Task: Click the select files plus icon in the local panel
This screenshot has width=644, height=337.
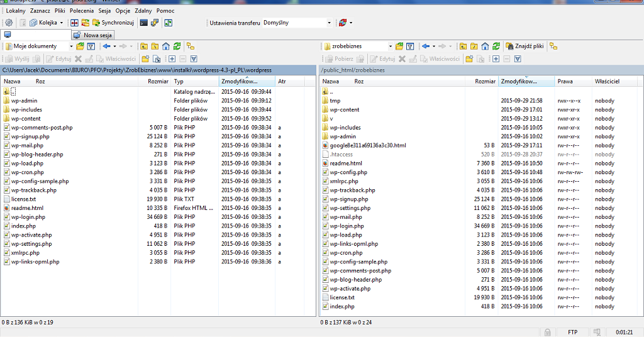Action: [172, 59]
